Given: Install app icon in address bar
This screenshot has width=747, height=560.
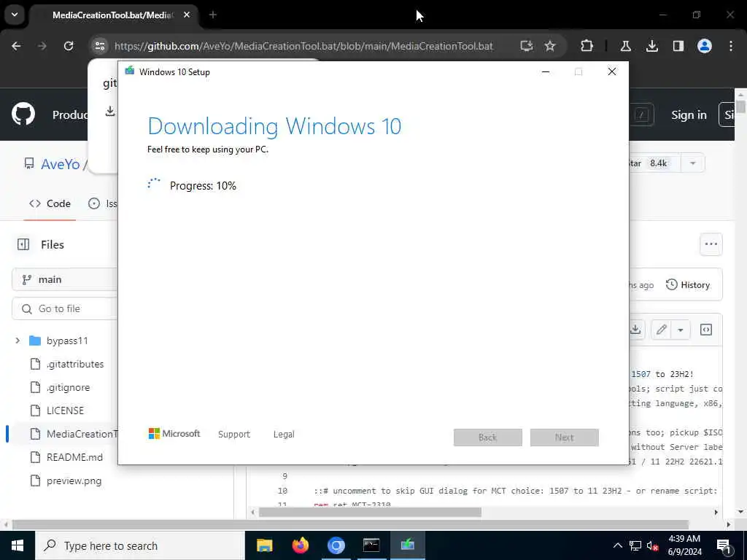Looking at the screenshot, I should [x=527, y=46].
